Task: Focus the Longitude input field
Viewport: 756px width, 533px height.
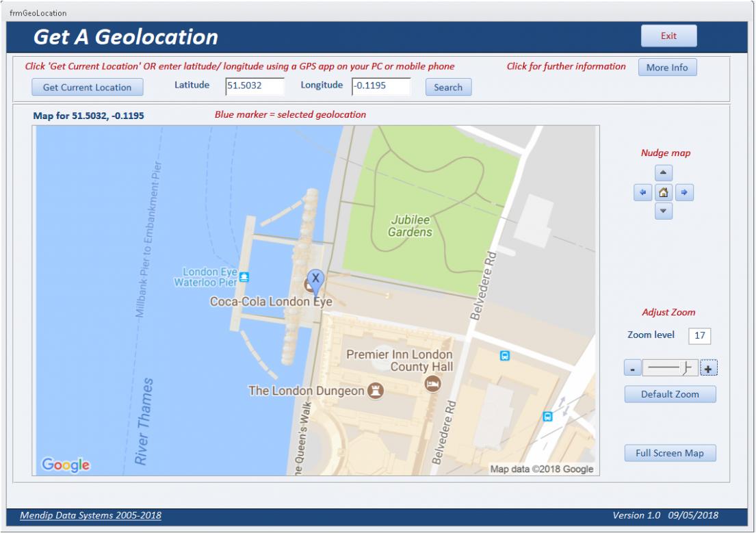Action: pyautogui.click(x=381, y=86)
